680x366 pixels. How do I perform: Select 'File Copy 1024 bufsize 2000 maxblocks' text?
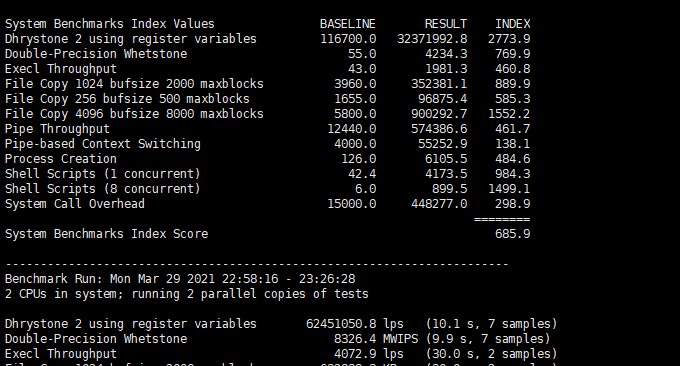click(x=134, y=84)
